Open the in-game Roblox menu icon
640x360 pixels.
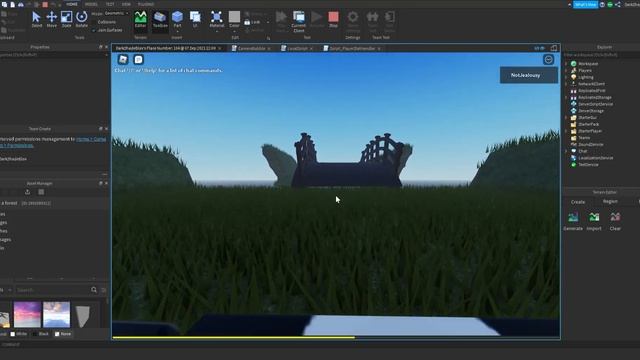tap(123, 60)
